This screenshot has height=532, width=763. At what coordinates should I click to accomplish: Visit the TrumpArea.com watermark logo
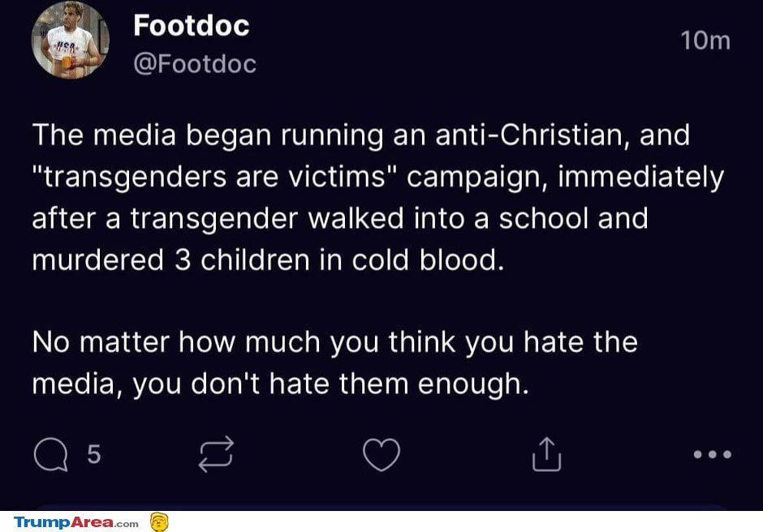coord(76,523)
